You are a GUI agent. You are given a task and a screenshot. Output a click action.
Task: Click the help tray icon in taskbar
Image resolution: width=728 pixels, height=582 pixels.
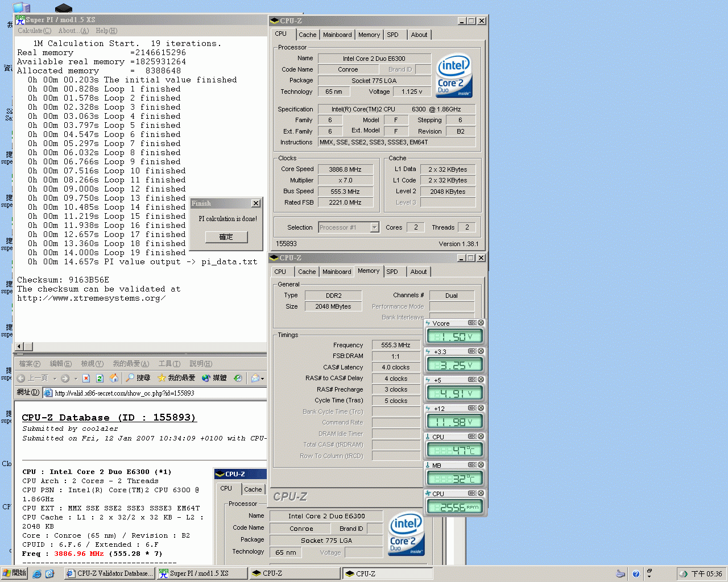coord(636,573)
